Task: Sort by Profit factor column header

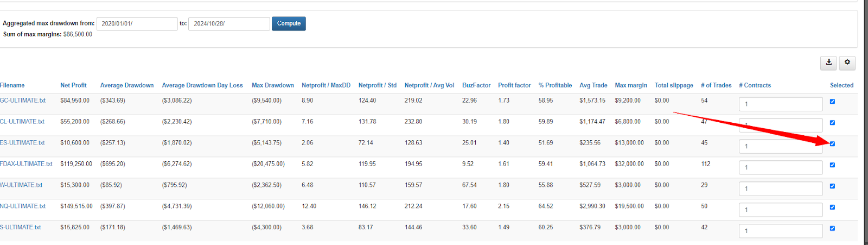Action: (514, 85)
